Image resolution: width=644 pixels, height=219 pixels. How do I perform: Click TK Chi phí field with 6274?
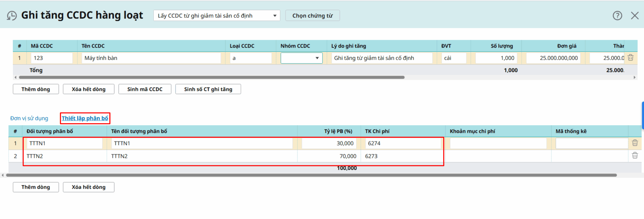pyautogui.click(x=402, y=143)
